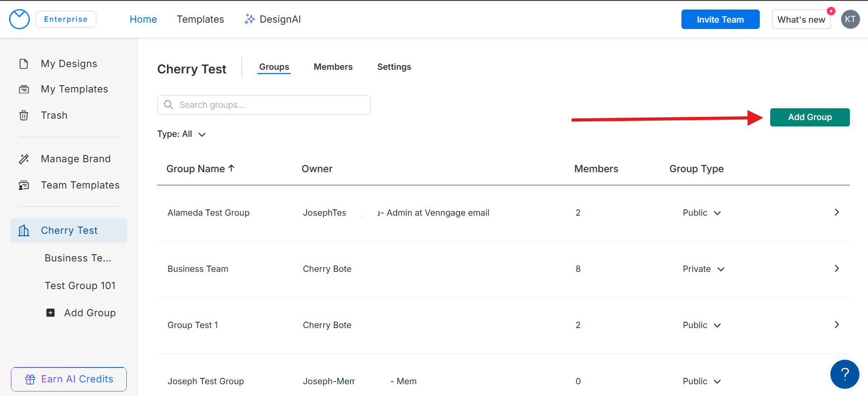Switch to the Settings tab

coord(394,67)
